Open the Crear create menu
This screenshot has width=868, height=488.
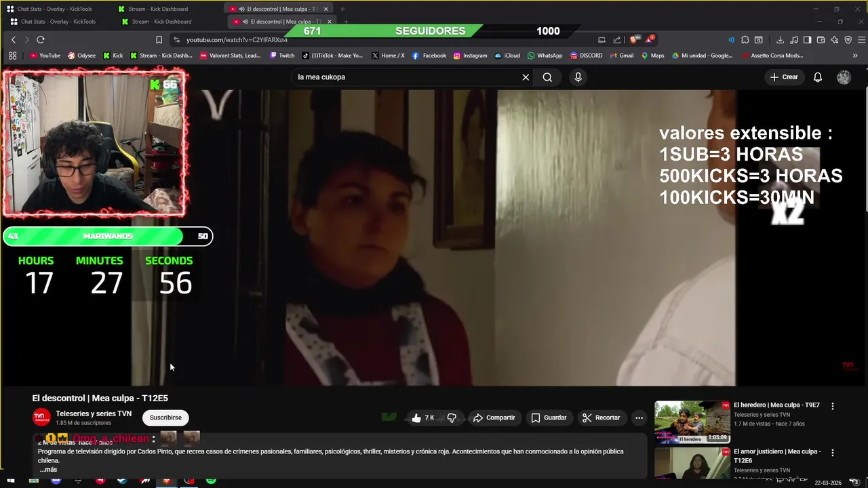click(x=784, y=77)
